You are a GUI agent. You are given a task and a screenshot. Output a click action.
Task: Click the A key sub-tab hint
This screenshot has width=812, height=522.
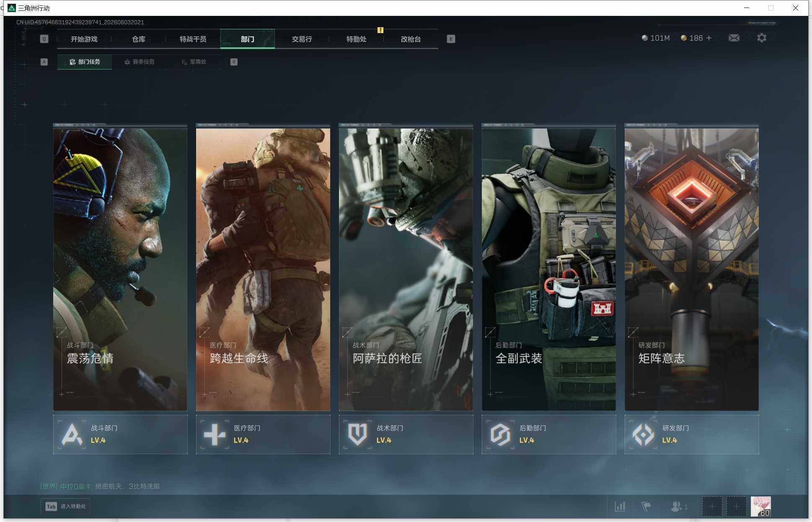point(44,62)
